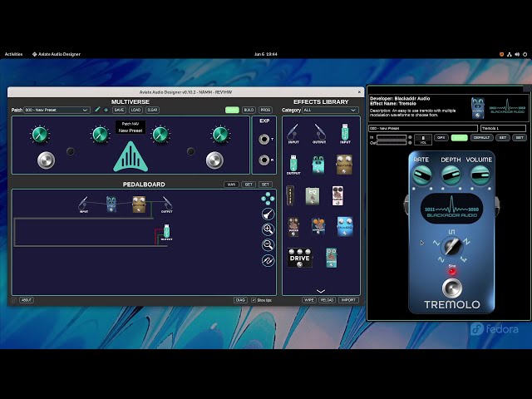Click the first green Multiverse knob
Screen dimensions: 532x399
40,135
